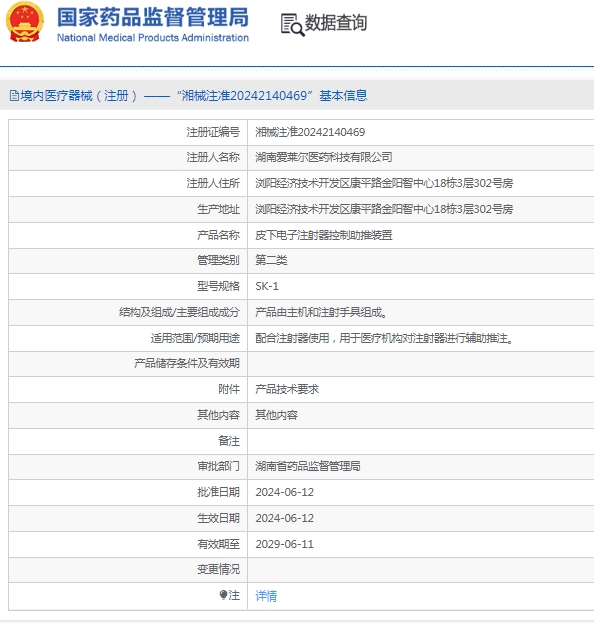Click the 注册人名称 label

pos(213,157)
